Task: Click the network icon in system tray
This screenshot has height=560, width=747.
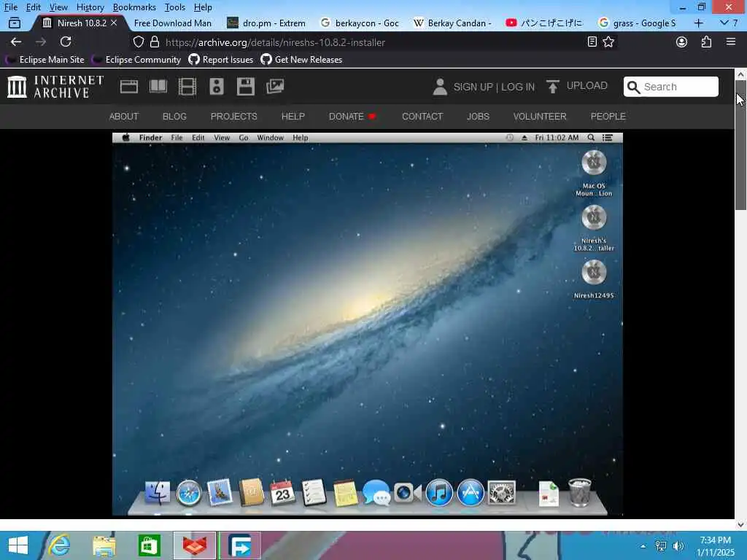Action: coord(661,546)
